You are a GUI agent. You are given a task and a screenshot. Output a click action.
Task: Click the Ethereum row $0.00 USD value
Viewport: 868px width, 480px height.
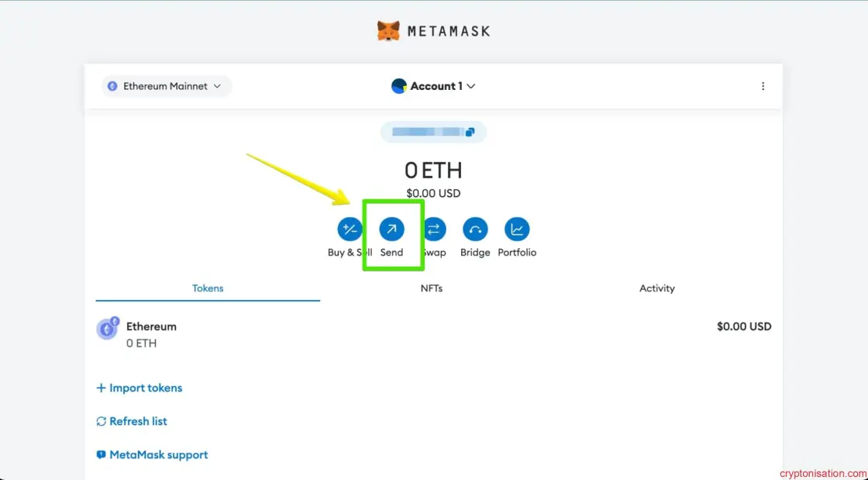[x=744, y=326]
